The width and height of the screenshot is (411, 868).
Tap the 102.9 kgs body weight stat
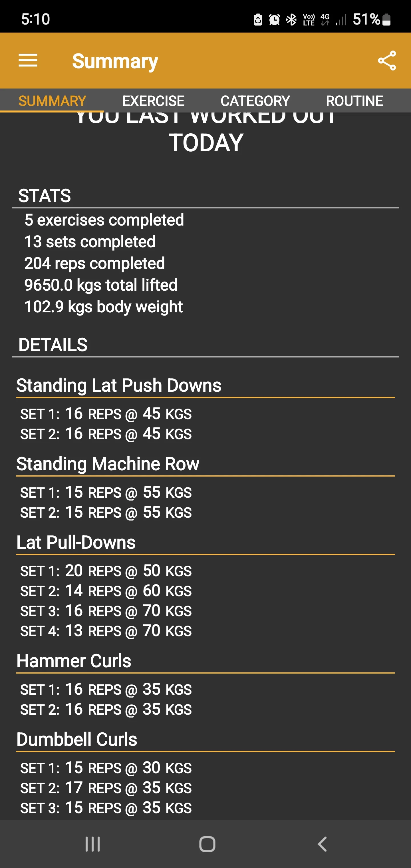click(103, 307)
